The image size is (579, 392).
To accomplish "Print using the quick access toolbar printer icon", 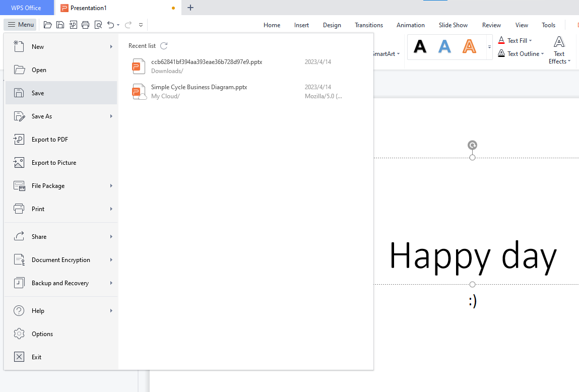I will [85, 24].
